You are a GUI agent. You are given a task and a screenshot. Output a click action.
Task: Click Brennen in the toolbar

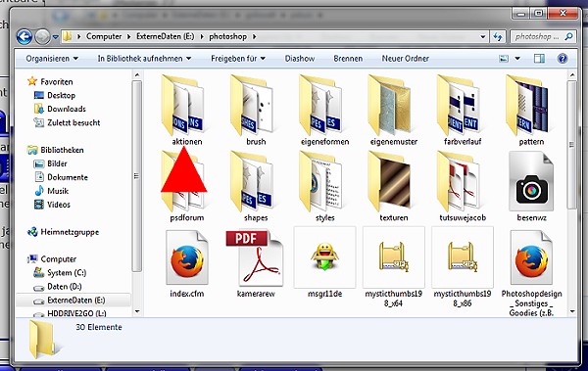348,59
